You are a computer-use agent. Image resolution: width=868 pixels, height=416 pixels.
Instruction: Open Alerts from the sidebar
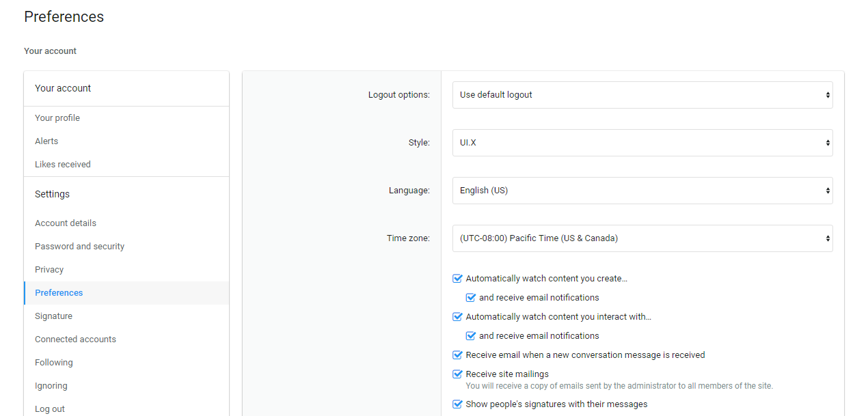click(x=46, y=141)
